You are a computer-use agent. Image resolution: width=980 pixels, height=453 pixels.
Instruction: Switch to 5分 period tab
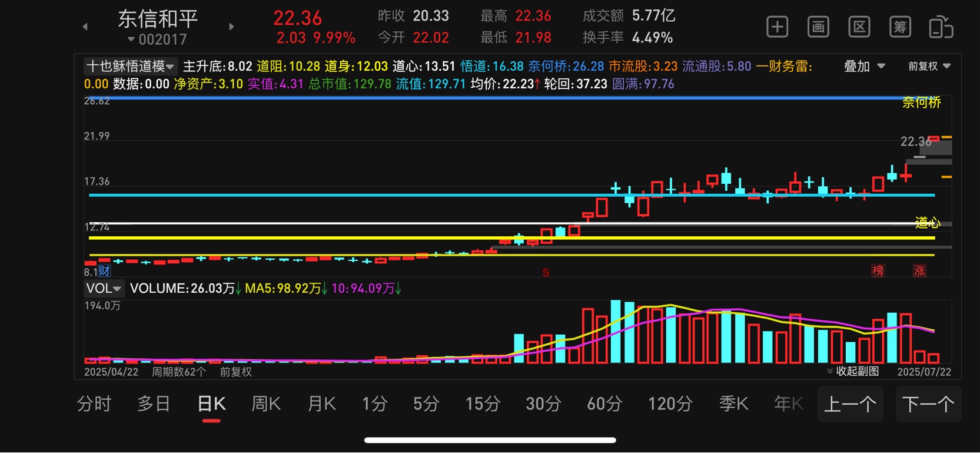(426, 404)
